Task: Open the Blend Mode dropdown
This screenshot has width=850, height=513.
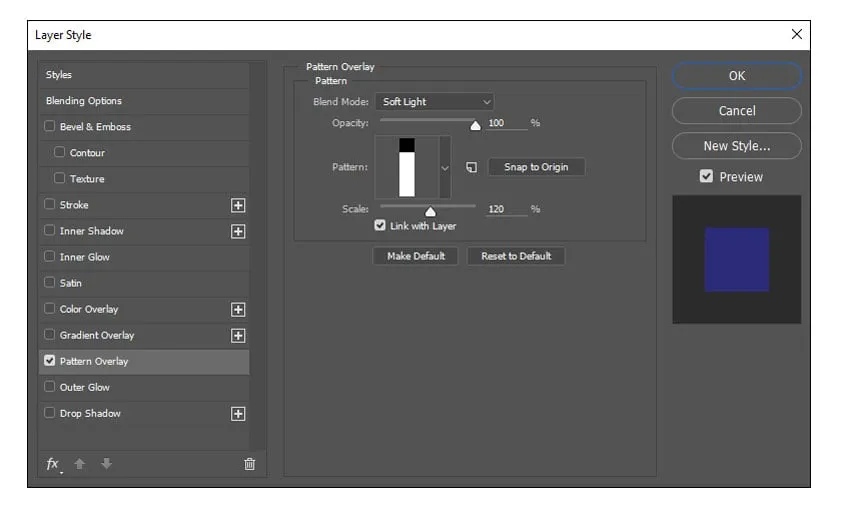Action: click(x=435, y=102)
